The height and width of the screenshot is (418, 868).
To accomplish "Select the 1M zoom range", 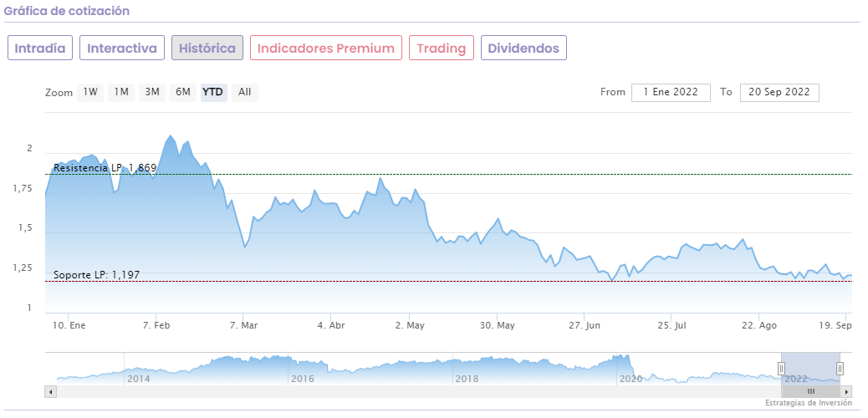I will coord(121,92).
